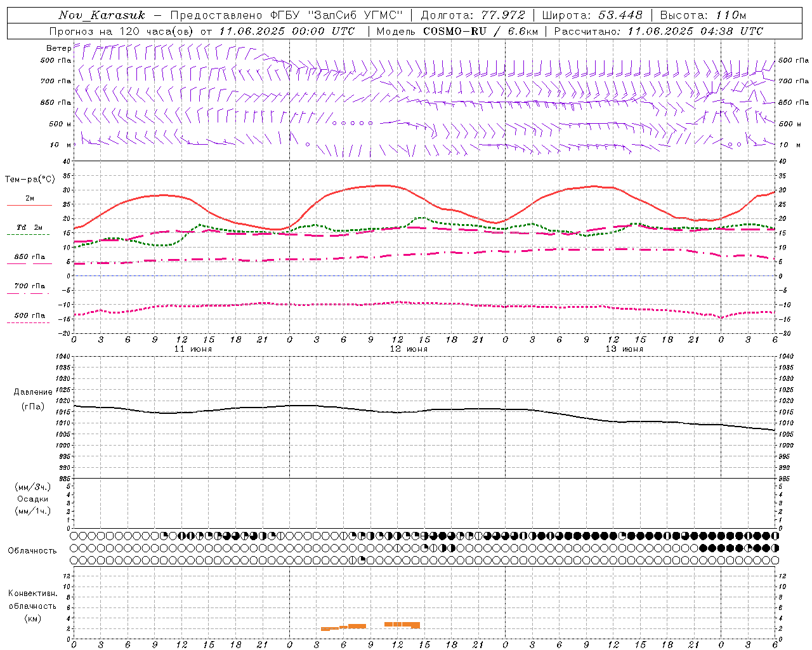Click the (мм/3ч.) precipitation unit label
Viewport: 812px width, 650px height.
click(33, 487)
